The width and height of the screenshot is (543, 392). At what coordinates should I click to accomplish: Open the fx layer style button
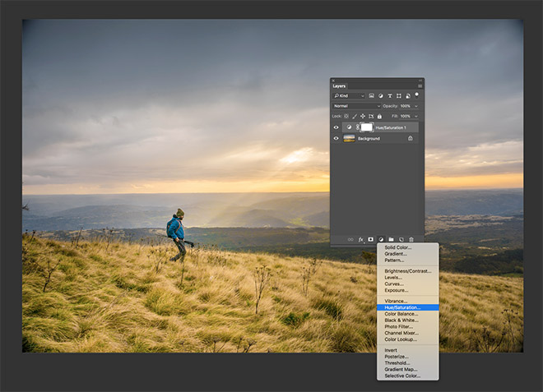(360, 239)
